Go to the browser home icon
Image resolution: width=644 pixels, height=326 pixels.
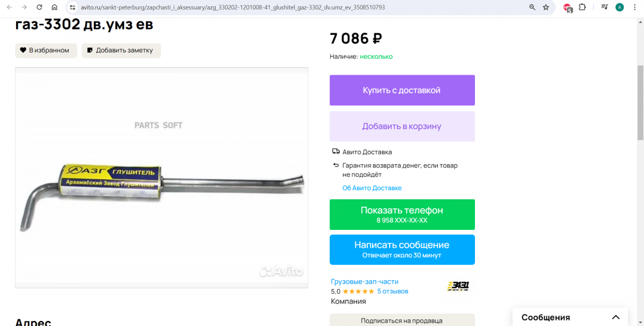pos(54,8)
